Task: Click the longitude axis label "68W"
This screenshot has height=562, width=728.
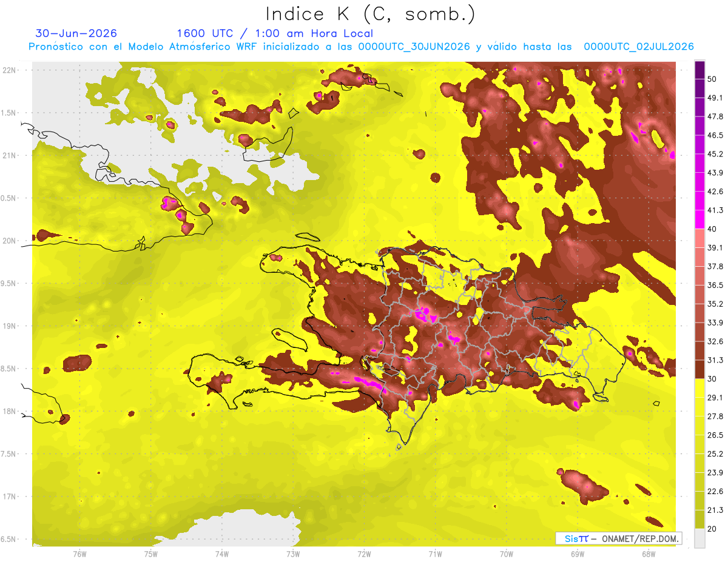Action: coord(649,554)
